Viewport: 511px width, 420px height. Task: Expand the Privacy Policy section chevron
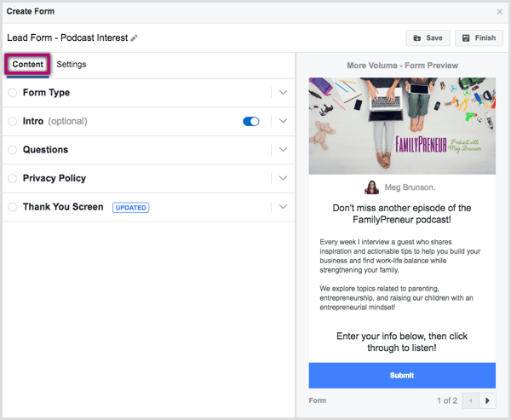(x=283, y=178)
